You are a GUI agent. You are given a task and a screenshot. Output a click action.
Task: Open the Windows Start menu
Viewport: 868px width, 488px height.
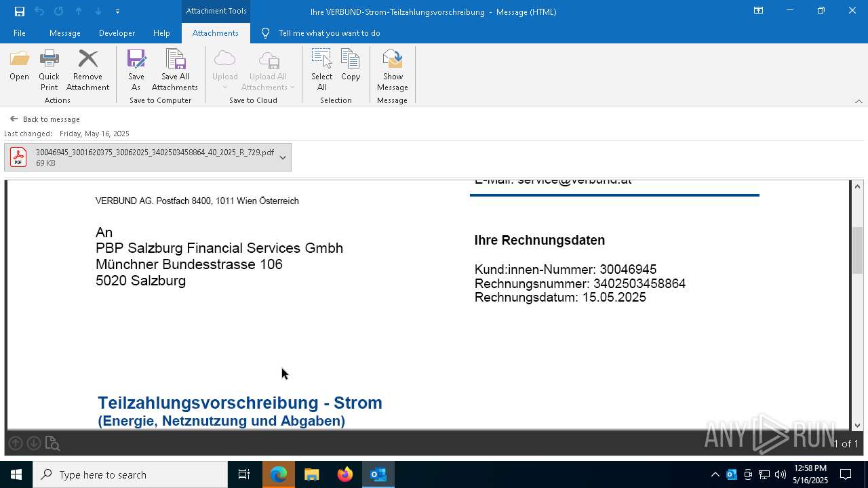coord(16,474)
